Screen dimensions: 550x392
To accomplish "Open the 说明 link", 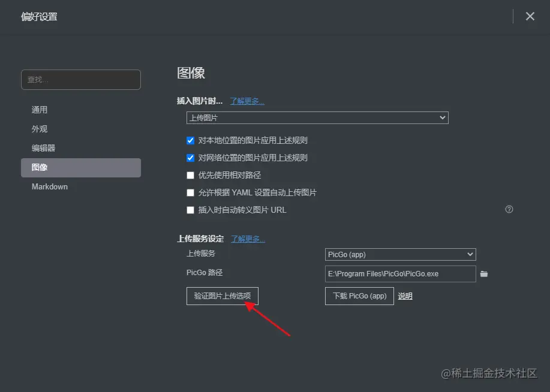I will click(x=405, y=296).
